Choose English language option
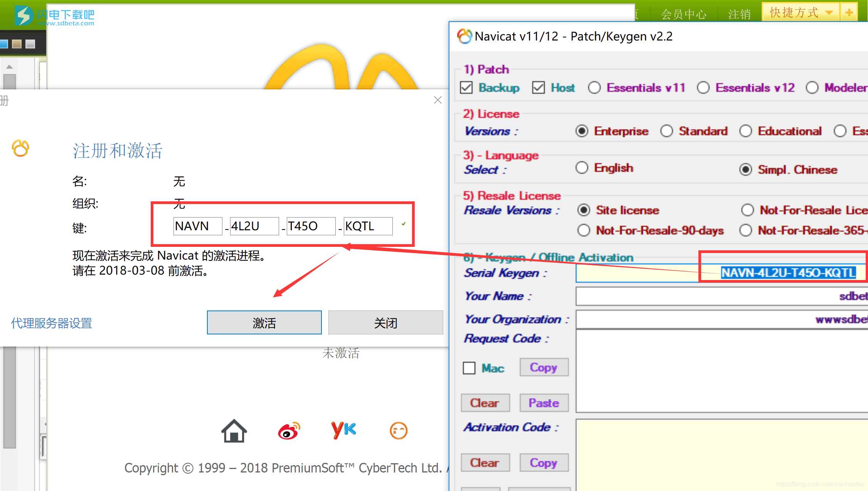The height and width of the screenshot is (491, 868). click(582, 168)
